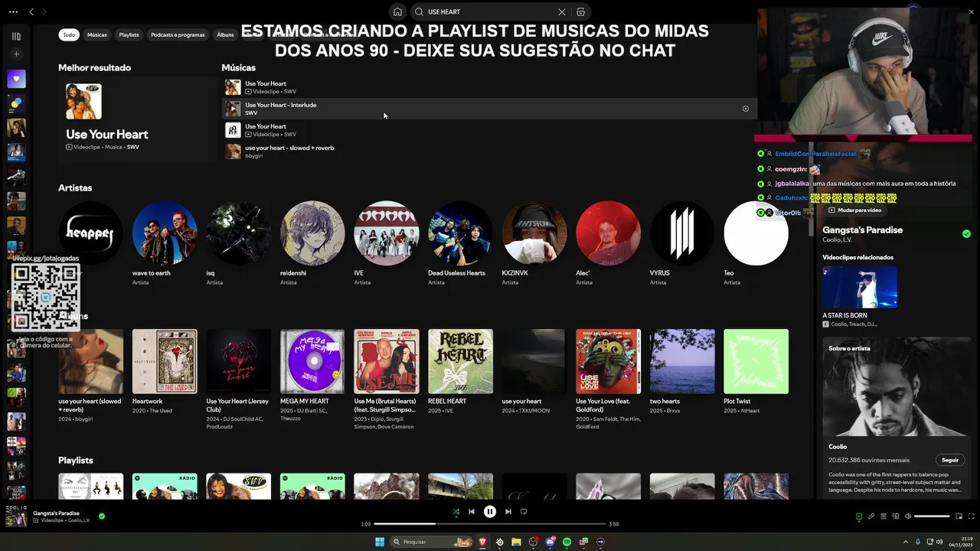Open the Browse icon beside search
Viewport: 980px width, 551px height.
pyautogui.click(x=580, y=11)
